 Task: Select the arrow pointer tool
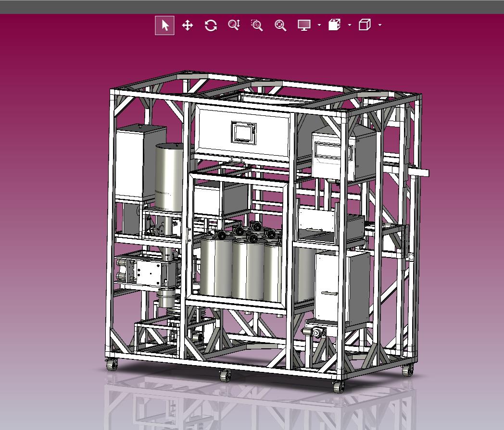click(x=165, y=25)
